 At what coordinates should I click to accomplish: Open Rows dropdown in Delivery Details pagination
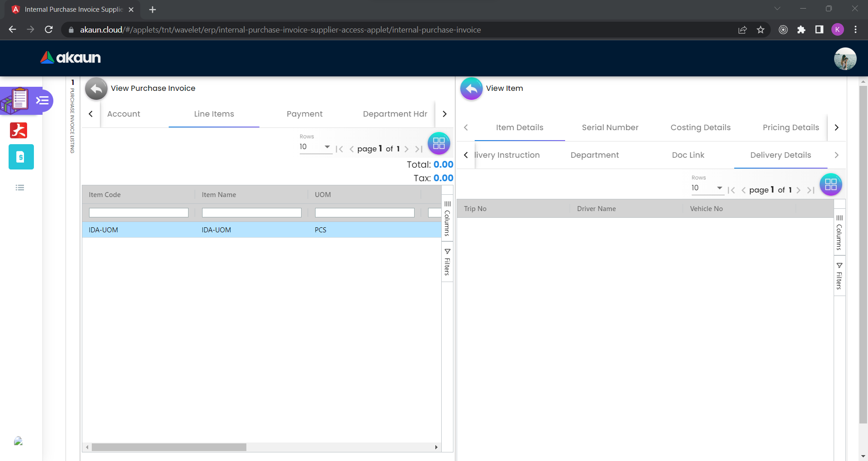707,188
